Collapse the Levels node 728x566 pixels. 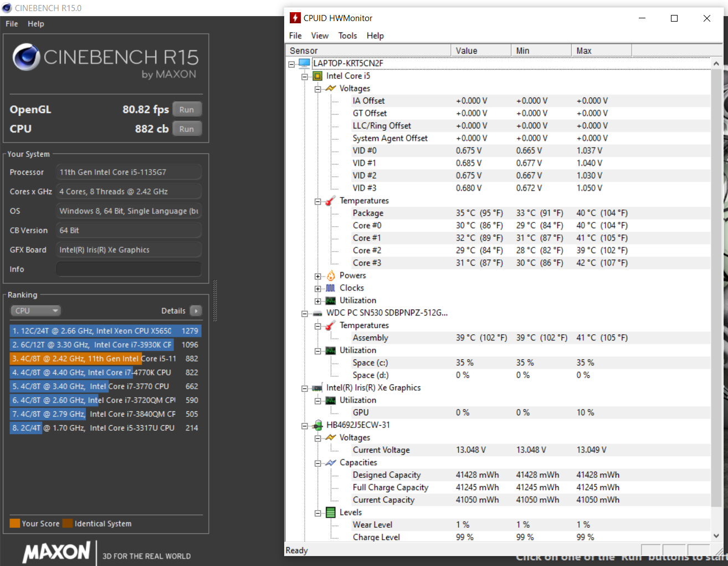click(x=318, y=513)
